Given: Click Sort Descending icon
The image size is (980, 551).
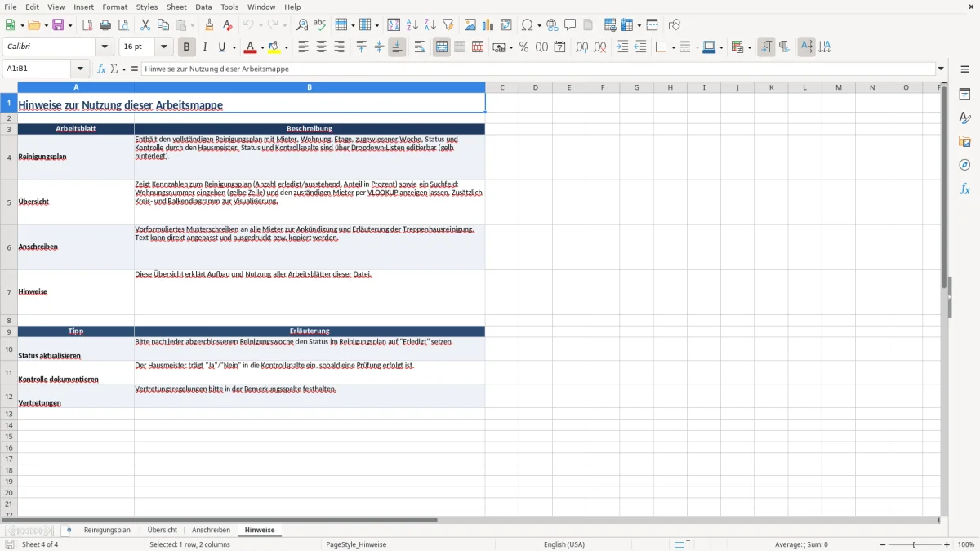Looking at the screenshot, I should (430, 25).
